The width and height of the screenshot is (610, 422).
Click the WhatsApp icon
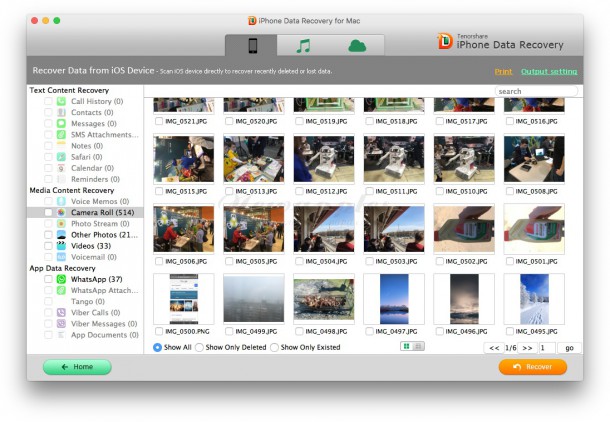point(61,279)
